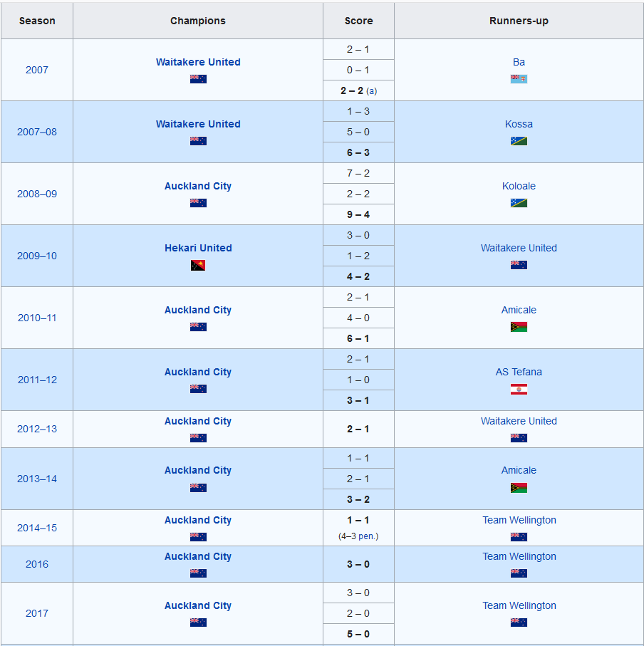The height and width of the screenshot is (646, 644).
Task: Click the Vanuatu flag in 2013–14 row
Action: [x=519, y=488]
